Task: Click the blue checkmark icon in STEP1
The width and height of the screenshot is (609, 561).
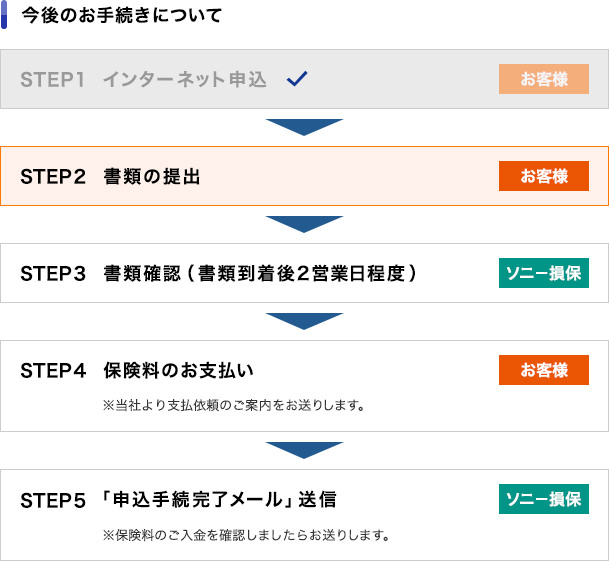Action: coord(297,79)
